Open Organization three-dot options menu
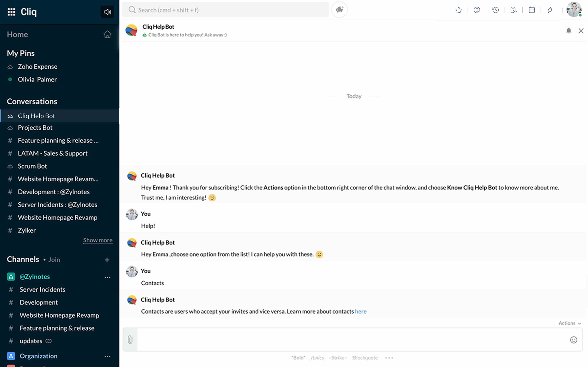 coord(107,357)
